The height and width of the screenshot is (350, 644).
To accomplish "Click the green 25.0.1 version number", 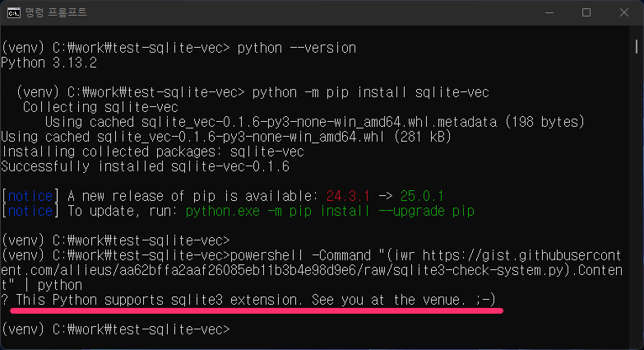I will (422, 196).
